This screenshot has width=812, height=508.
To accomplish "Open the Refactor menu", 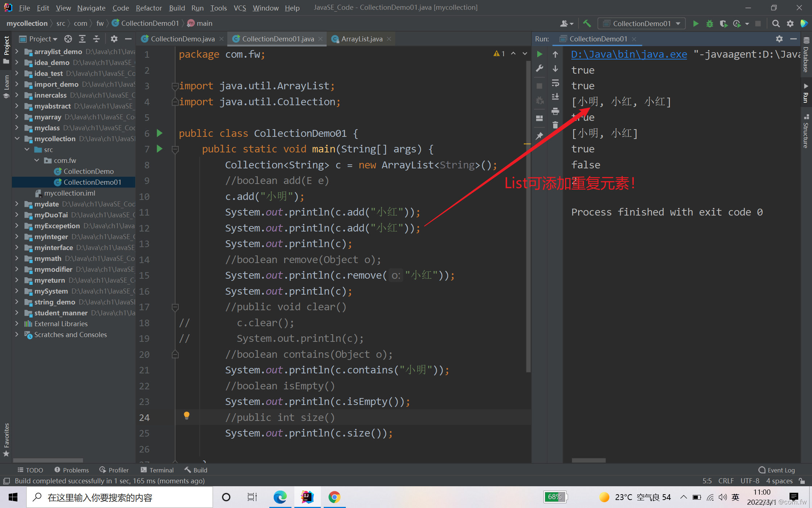I will 149,8.
